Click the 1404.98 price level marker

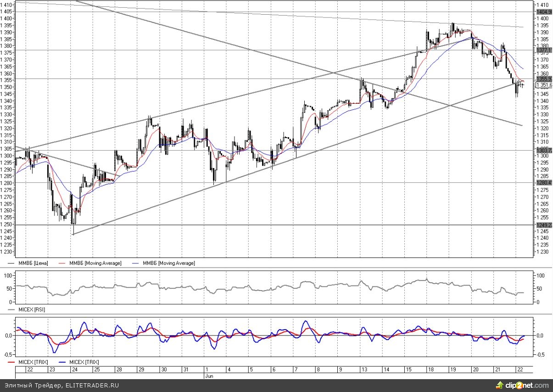click(x=544, y=11)
